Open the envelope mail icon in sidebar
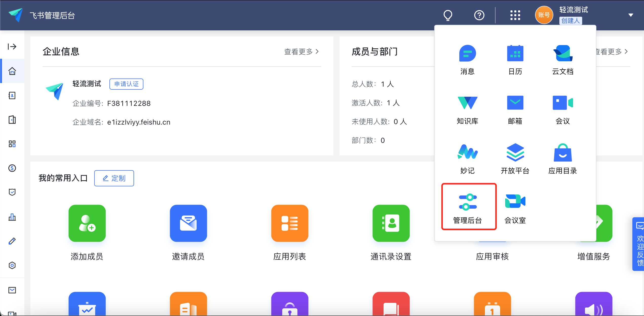The height and width of the screenshot is (316, 644). click(12, 290)
